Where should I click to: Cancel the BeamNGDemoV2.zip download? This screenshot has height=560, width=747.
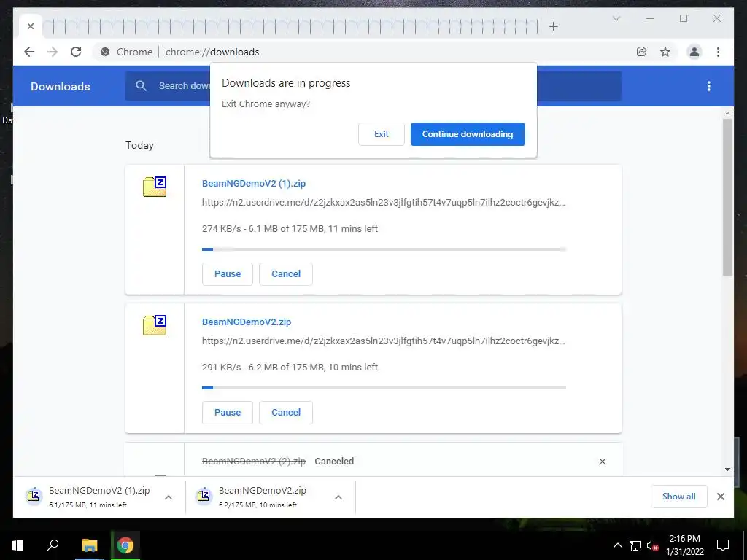click(x=286, y=413)
